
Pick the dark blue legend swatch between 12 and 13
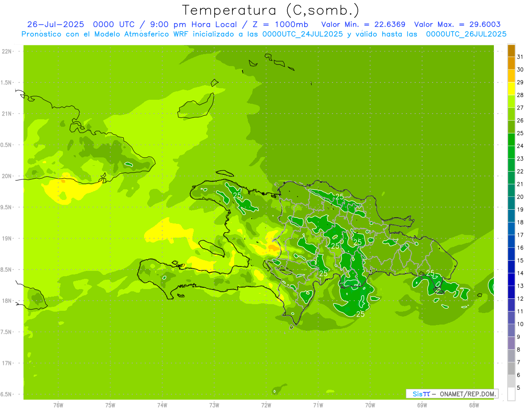point(511,292)
